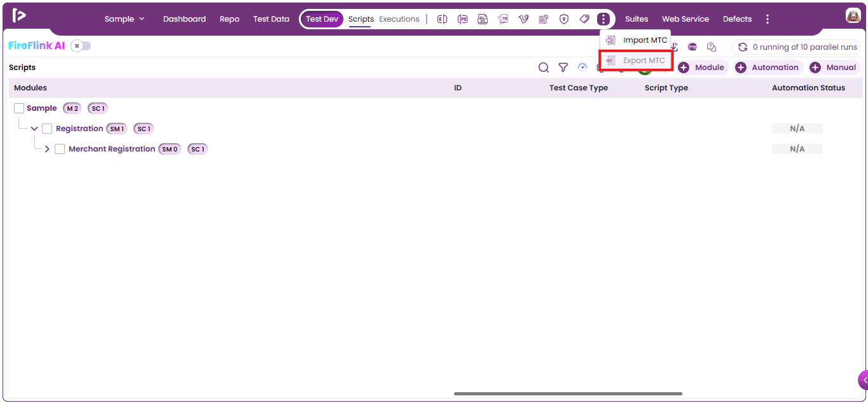Viewport: 868px width, 403px height.
Task: Open the user profile avatar
Action: (853, 16)
